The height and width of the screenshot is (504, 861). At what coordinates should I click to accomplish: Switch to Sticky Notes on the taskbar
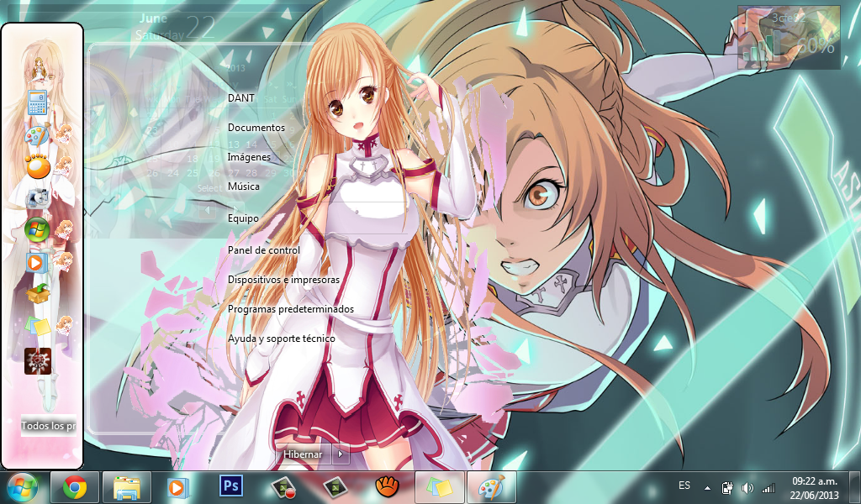tap(439, 487)
